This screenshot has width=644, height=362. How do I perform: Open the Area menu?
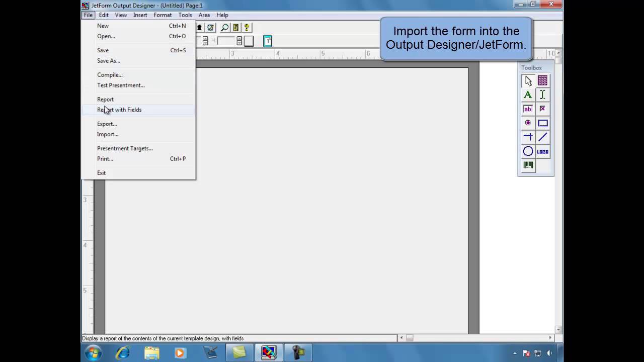204,15
